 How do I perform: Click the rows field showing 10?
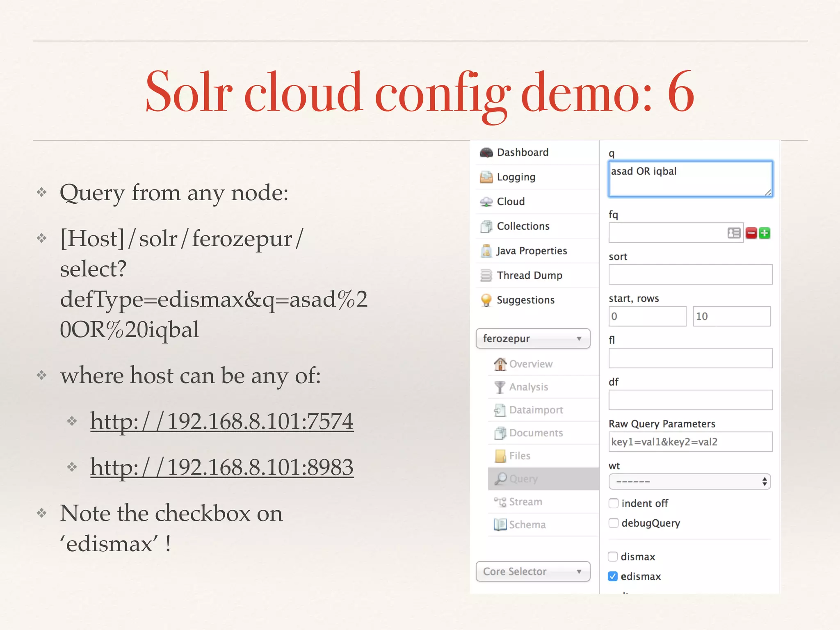click(732, 316)
